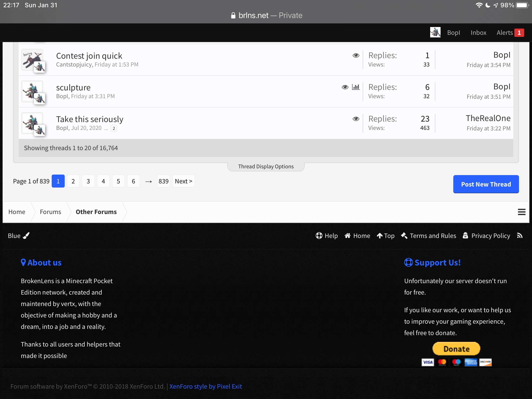Click the iOS lock icon in the address bar
The height and width of the screenshot is (399, 532).
[233, 15]
